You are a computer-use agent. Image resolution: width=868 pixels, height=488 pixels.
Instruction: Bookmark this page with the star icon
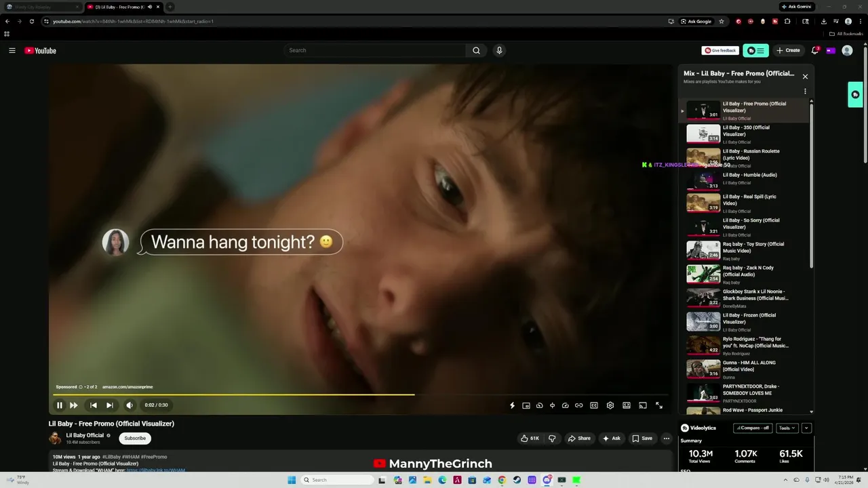(x=722, y=21)
